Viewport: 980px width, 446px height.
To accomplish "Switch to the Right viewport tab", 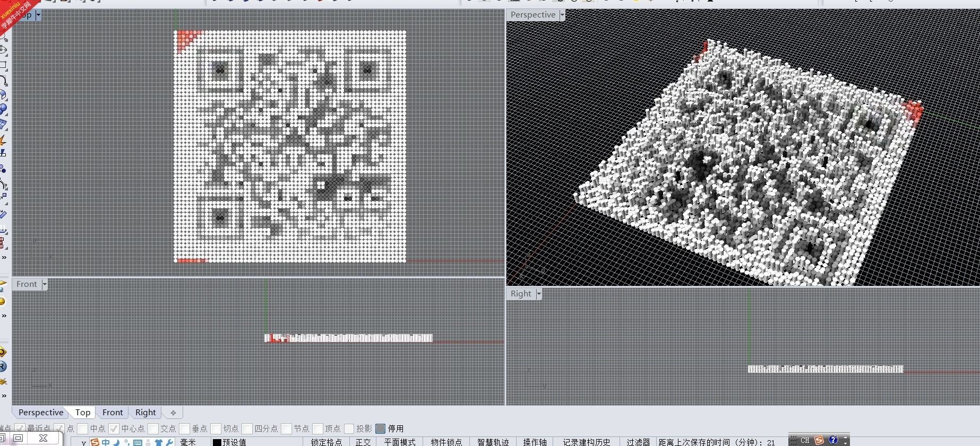I will tap(145, 413).
